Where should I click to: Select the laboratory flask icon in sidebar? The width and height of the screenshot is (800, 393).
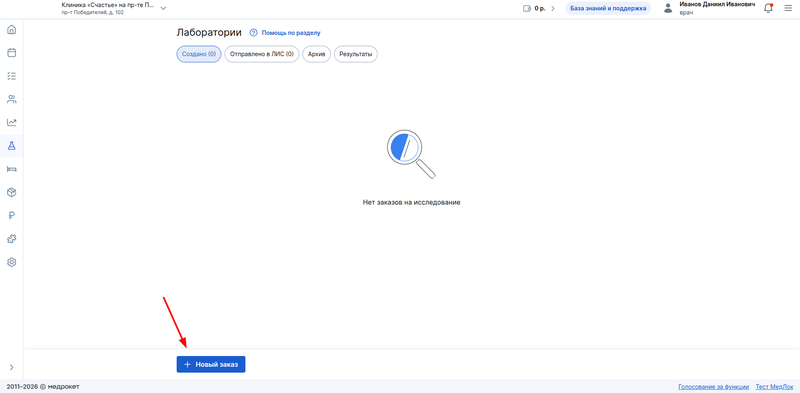11,146
